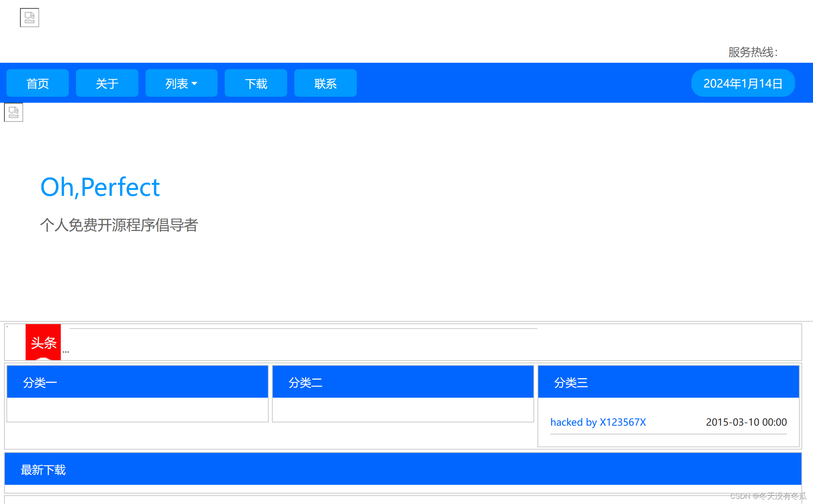Screen dimensions: 813x504
Task: Open the hacked by X123567X article link
Action: [598, 422]
